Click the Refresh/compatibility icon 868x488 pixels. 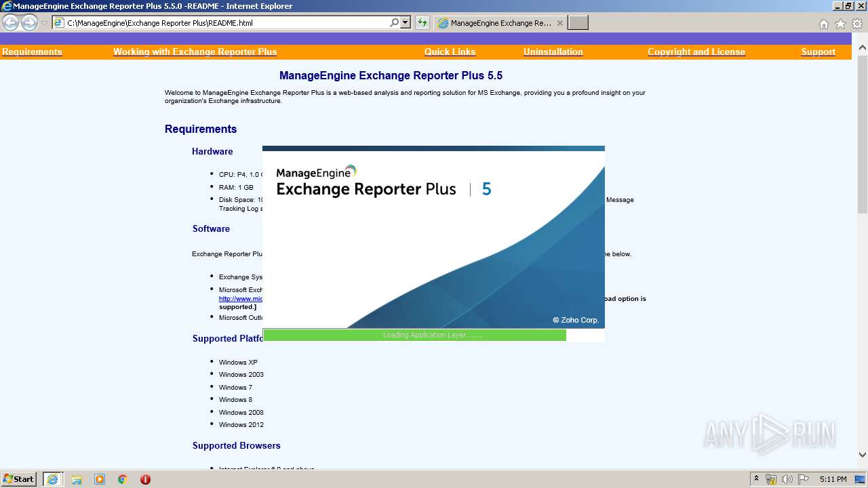422,22
